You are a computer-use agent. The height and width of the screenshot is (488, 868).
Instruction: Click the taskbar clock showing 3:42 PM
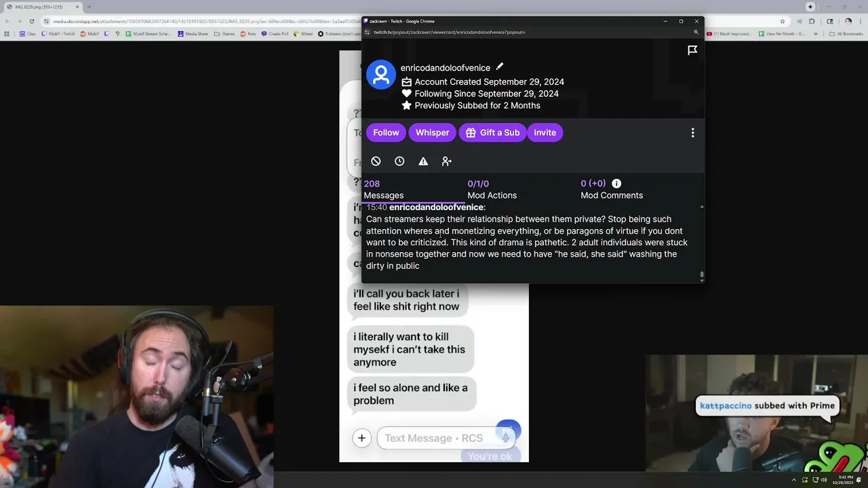(844, 481)
